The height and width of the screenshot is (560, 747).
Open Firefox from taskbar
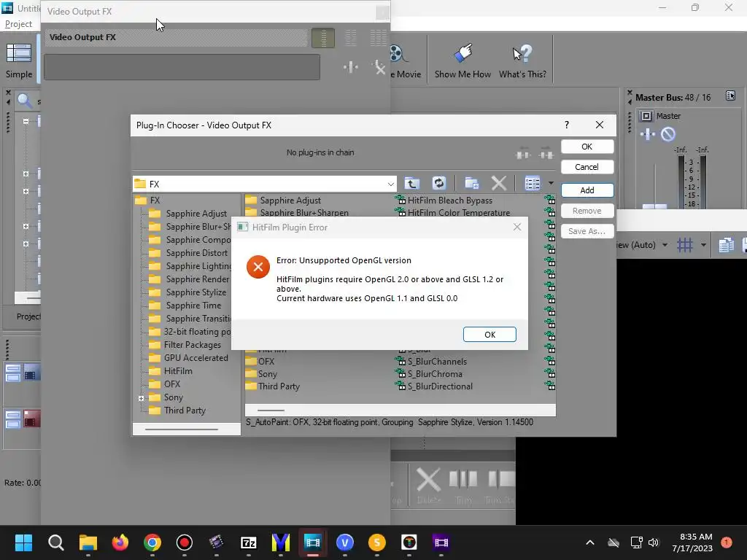click(120, 542)
